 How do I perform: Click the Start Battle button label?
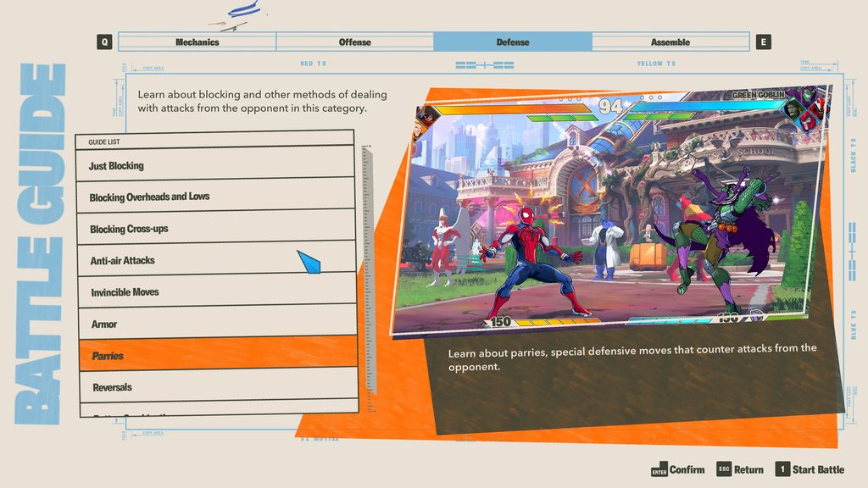pyautogui.click(x=818, y=469)
